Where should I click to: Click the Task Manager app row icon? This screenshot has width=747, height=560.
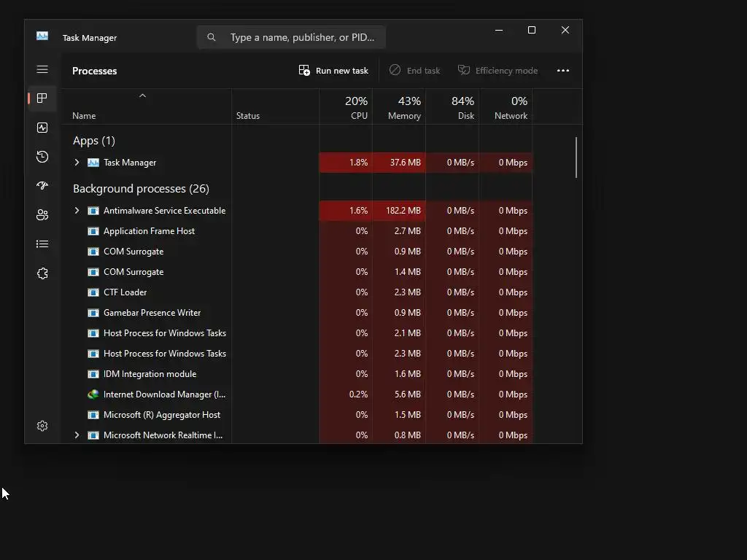pyautogui.click(x=93, y=163)
